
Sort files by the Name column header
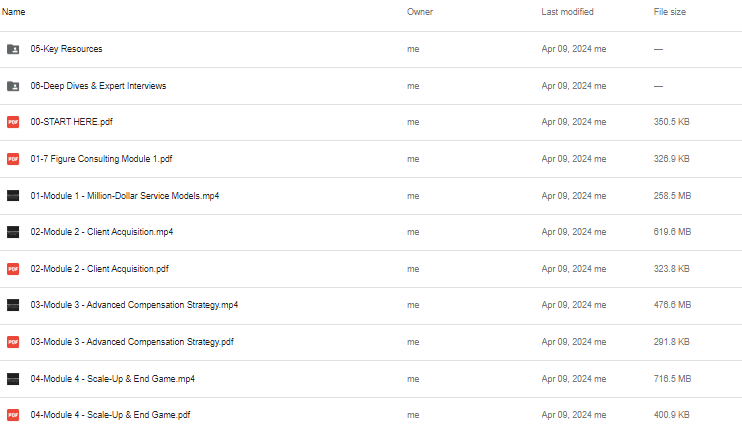[x=13, y=12]
